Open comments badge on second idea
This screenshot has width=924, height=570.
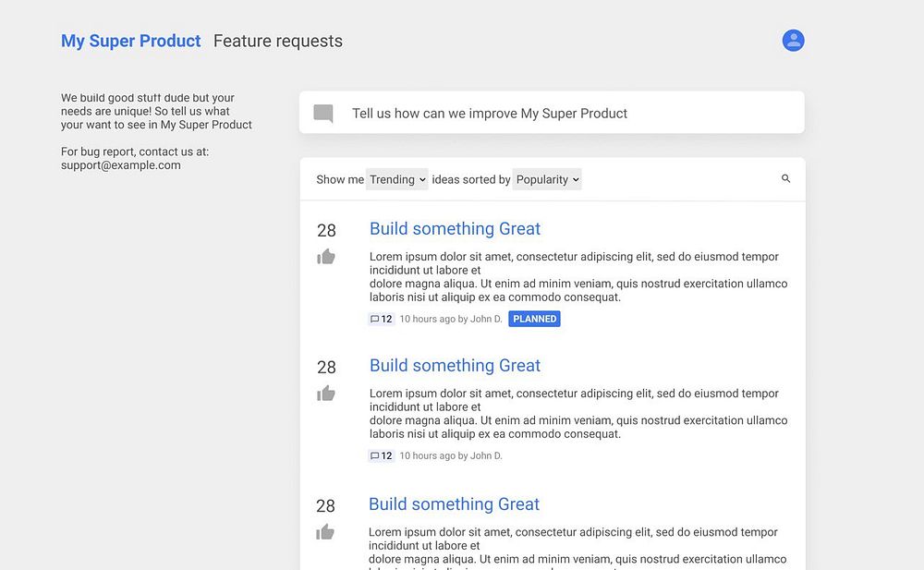coord(382,455)
